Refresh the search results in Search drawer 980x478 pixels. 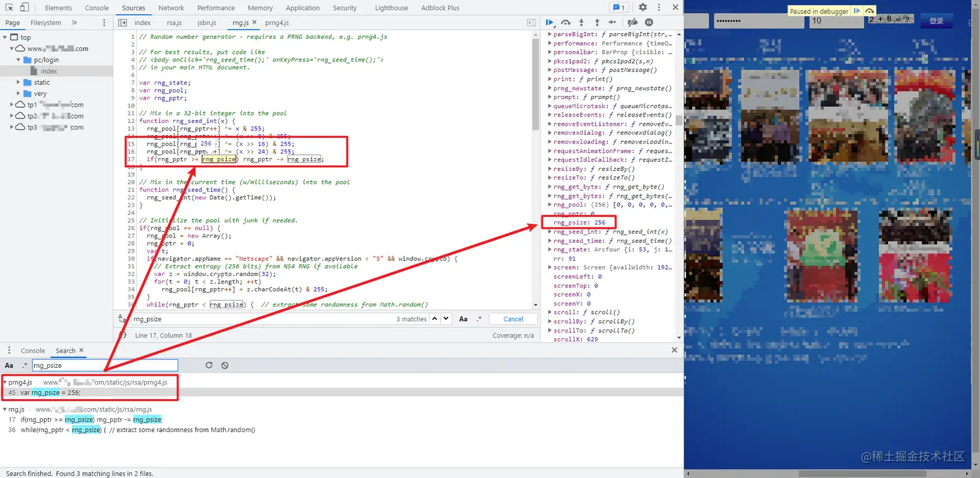tap(209, 365)
